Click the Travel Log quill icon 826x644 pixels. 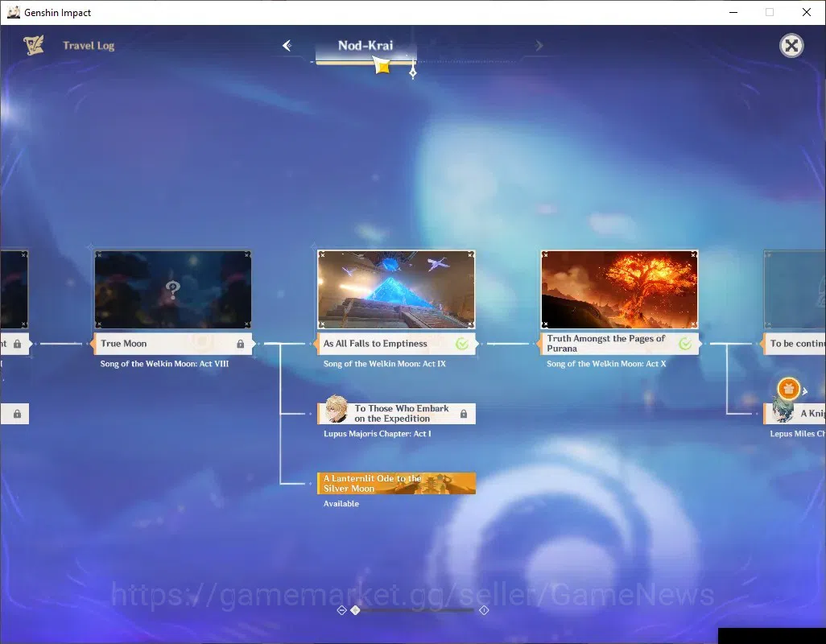34,46
